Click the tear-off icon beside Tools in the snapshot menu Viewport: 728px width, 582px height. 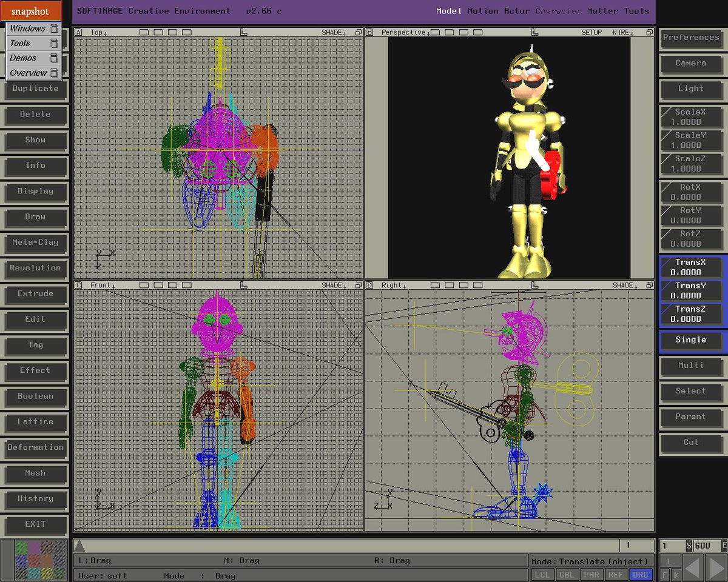[54, 43]
